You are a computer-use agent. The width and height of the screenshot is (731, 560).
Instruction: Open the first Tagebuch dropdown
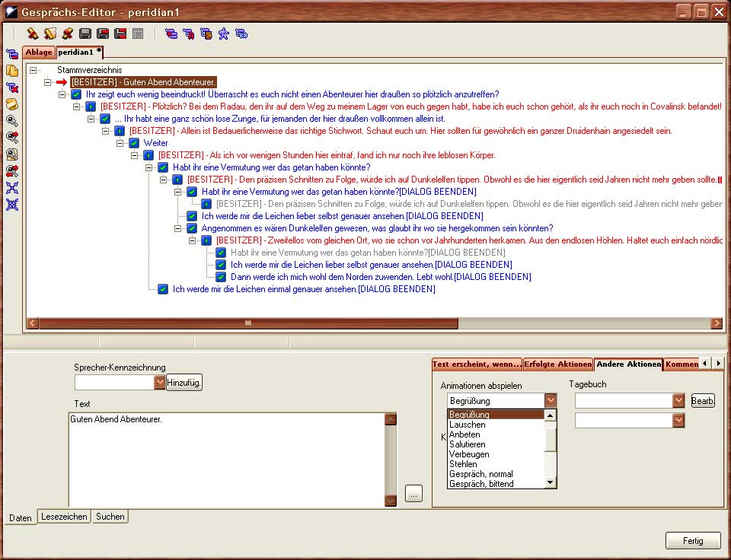[x=678, y=400]
